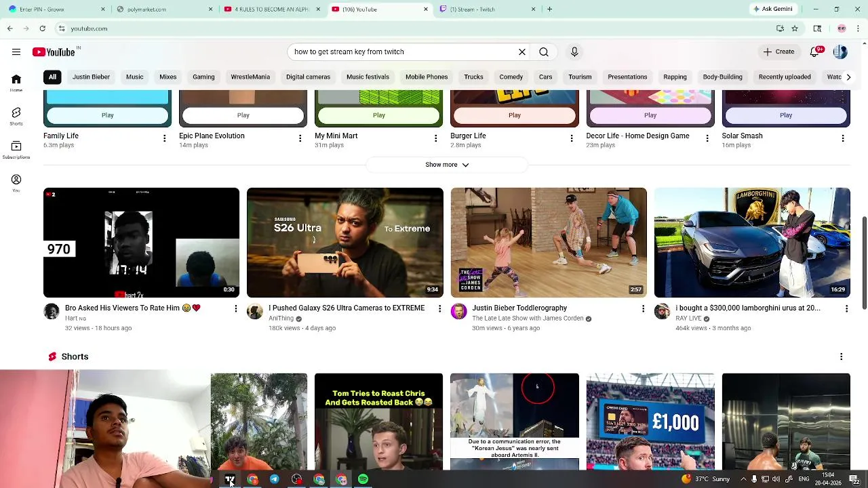Open the £1,000 short thumbnail
This screenshot has width=868, height=488.
point(650,421)
